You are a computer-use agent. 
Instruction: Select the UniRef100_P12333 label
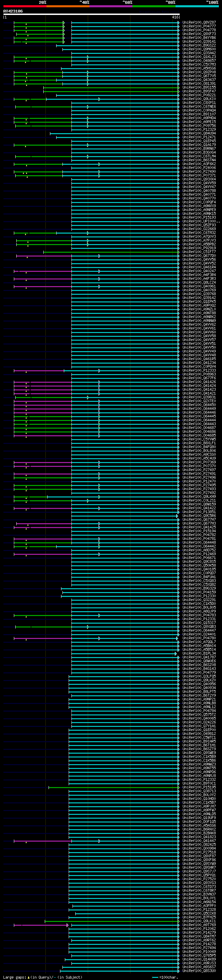coord(199,371)
